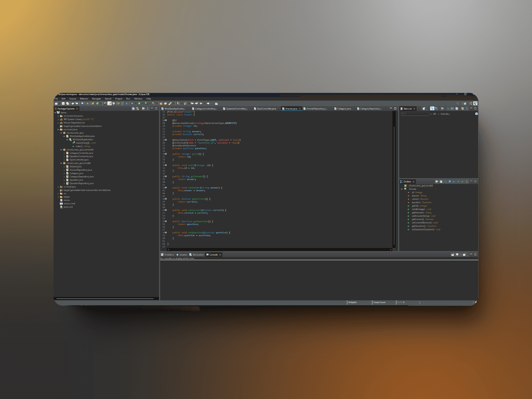Click the Open Console icon

tap(464, 254)
